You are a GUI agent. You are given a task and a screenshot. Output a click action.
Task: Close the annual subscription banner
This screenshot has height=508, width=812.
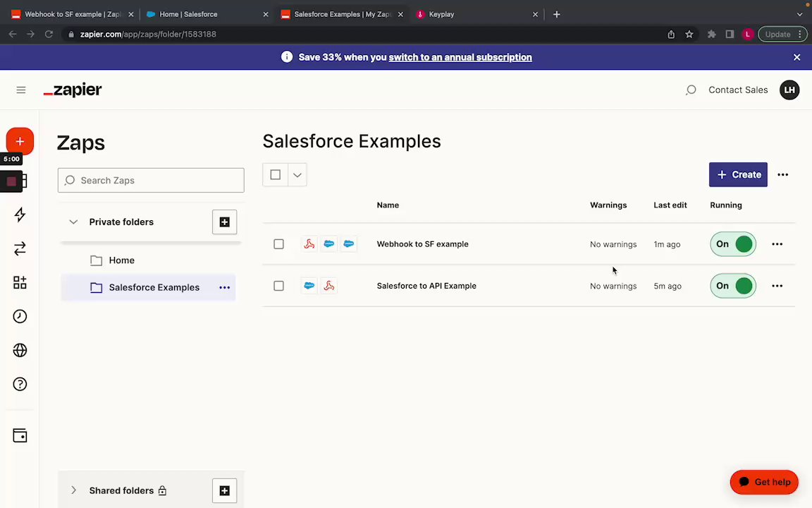[796, 58]
